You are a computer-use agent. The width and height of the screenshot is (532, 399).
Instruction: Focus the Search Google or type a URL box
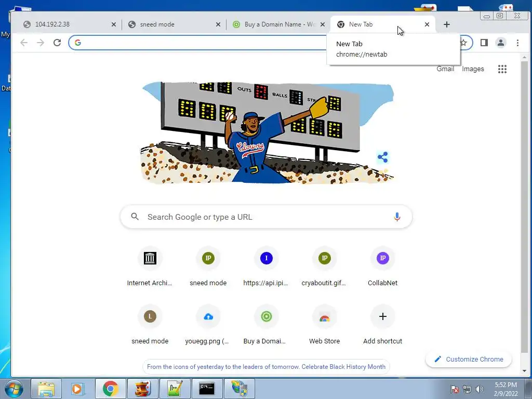(x=266, y=217)
